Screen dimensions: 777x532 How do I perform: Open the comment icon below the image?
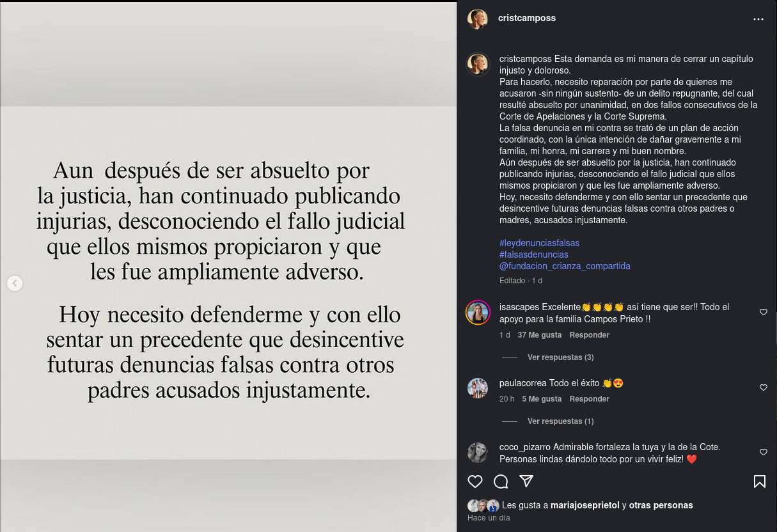pos(501,481)
